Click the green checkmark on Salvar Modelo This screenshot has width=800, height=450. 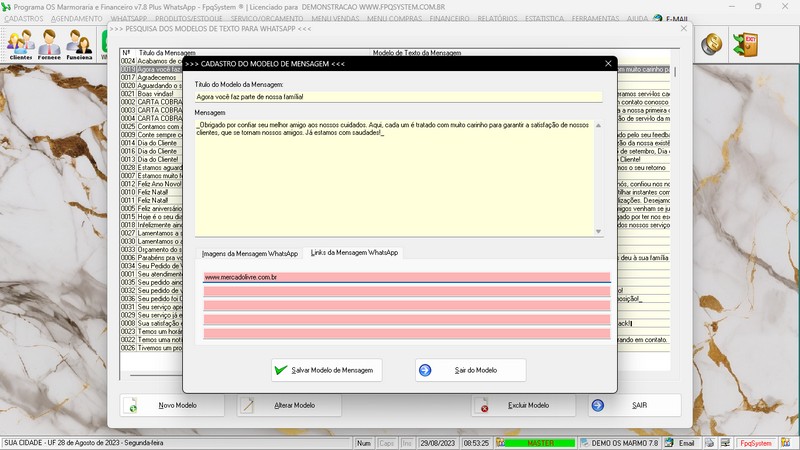[x=281, y=370]
